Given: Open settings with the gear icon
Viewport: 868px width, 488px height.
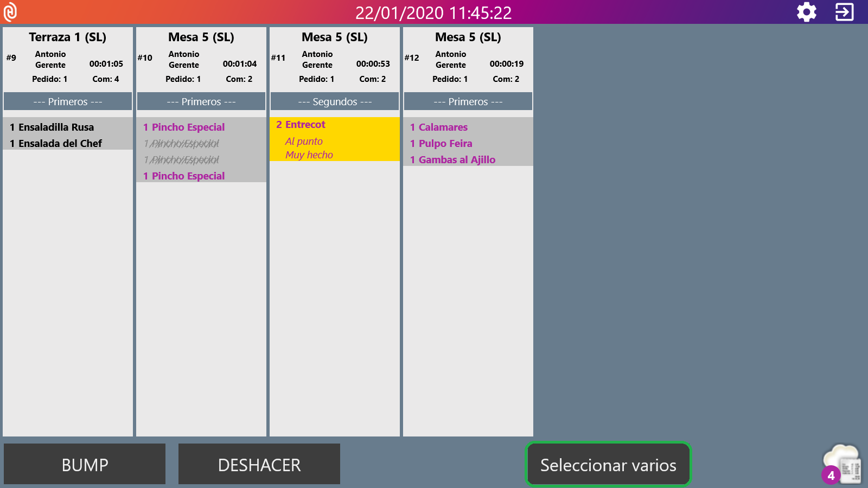Looking at the screenshot, I should click(x=806, y=12).
